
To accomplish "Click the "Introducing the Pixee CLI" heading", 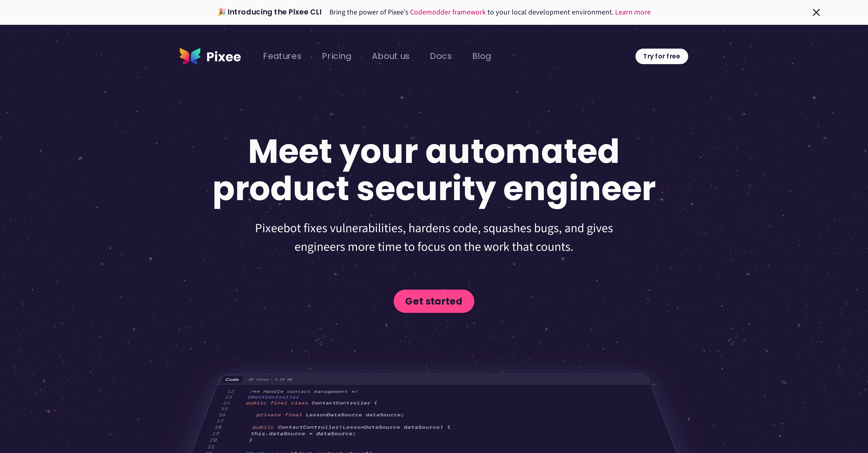I will 274,12.
